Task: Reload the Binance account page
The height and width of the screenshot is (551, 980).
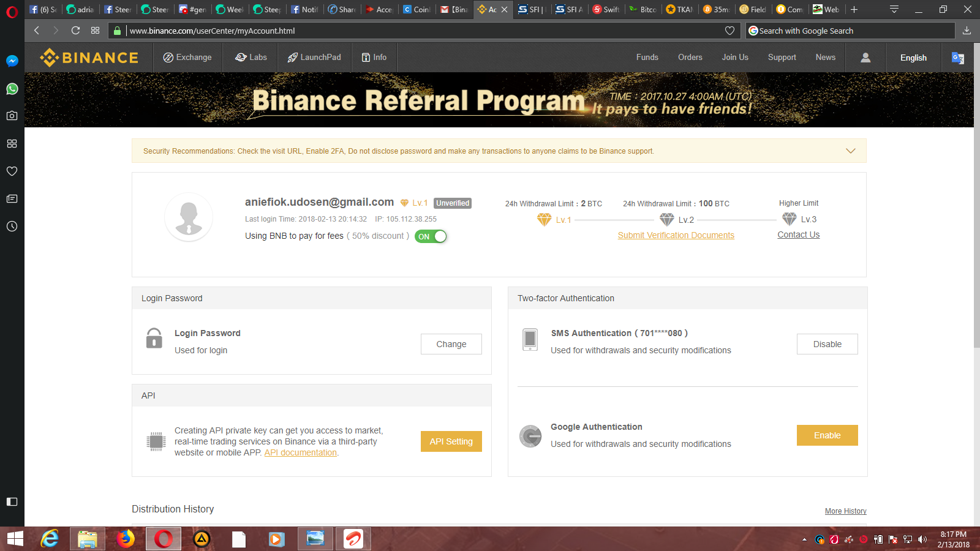Action: pyautogui.click(x=75, y=30)
